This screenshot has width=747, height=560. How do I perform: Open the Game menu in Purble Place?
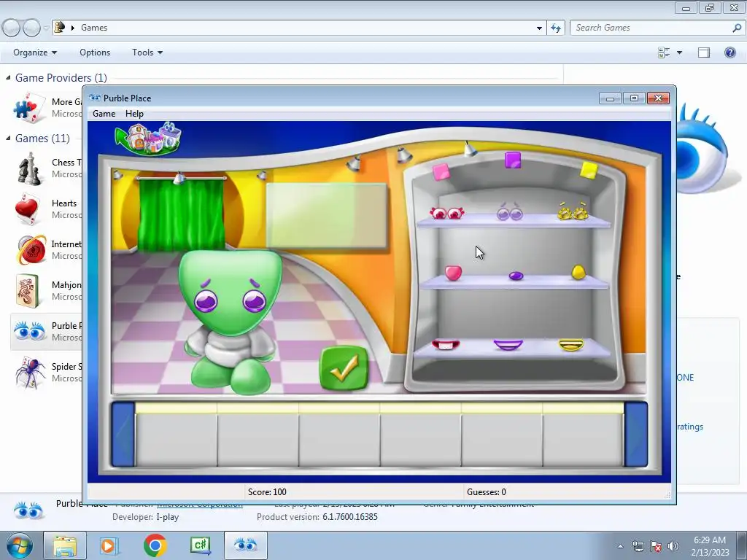104,114
